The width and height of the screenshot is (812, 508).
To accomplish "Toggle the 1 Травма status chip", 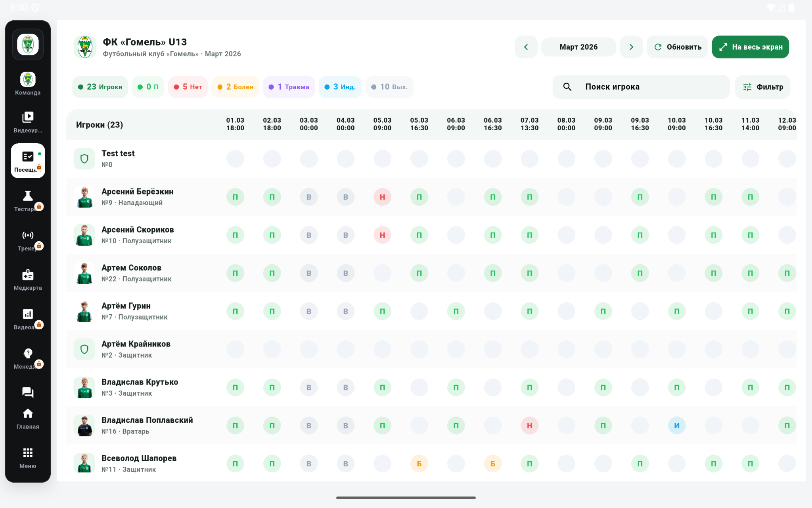I will point(289,87).
